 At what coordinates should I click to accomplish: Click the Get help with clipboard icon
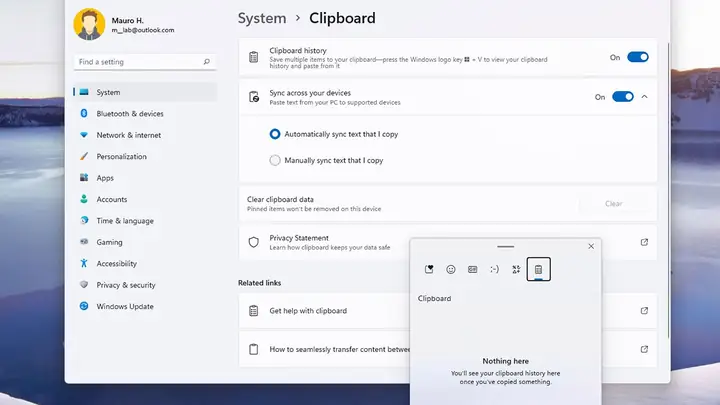253,311
